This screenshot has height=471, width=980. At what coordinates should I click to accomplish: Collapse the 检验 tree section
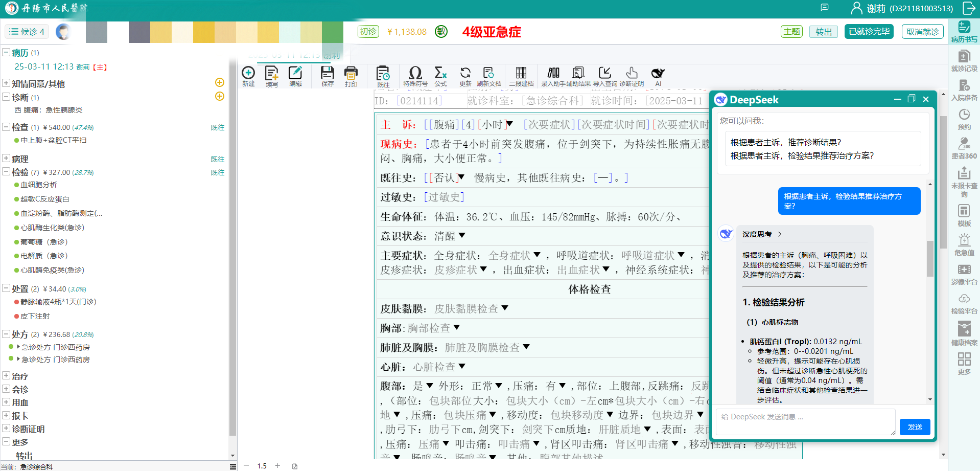[6, 172]
